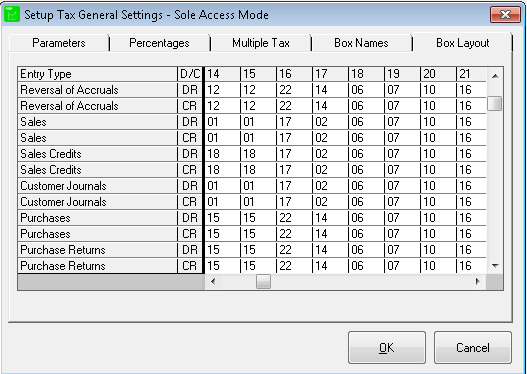Click the vertical scrollbar down arrow
The width and height of the screenshot is (527, 374).
(495, 266)
